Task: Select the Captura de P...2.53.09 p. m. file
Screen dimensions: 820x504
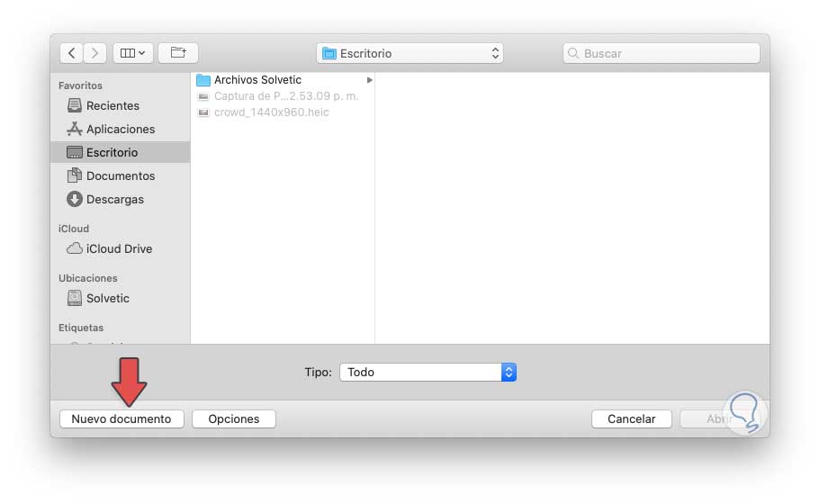Action: click(x=284, y=96)
